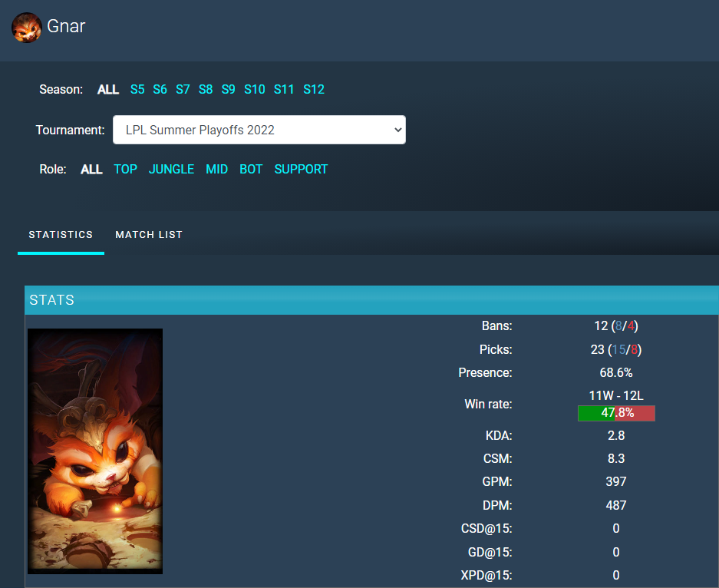Filter by season S7
719x588 pixels.
pyautogui.click(x=183, y=90)
